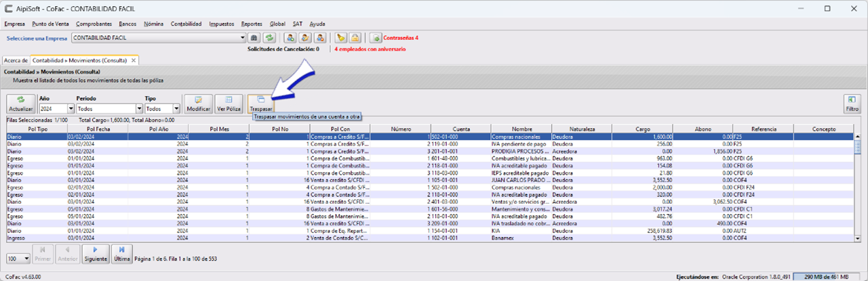This screenshot has width=868, height=281.
Task: Sort by the Pol Tipo column header
Action: point(37,129)
